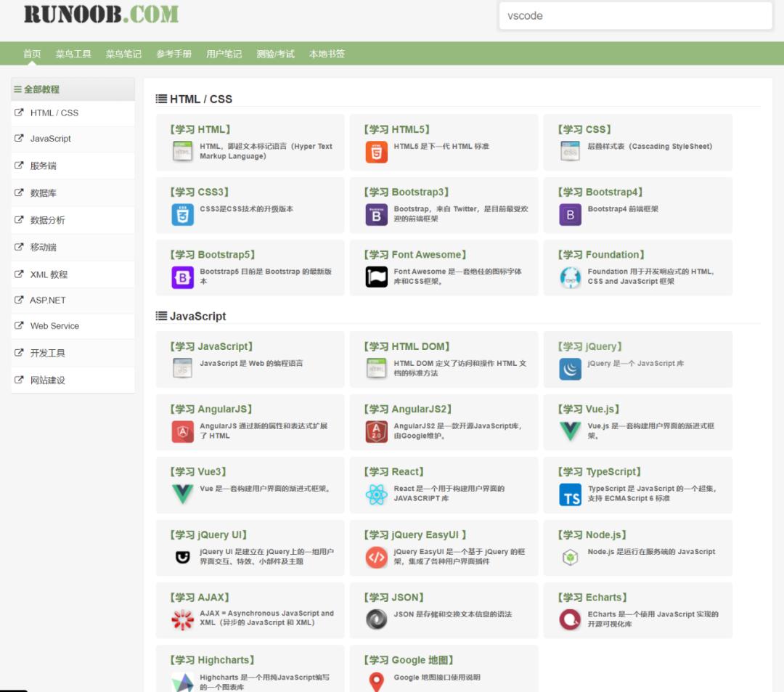This screenshot has width=784, height=692.
Task: Select XML 教程 in the sidebar
Action: [x=73, y=274]
